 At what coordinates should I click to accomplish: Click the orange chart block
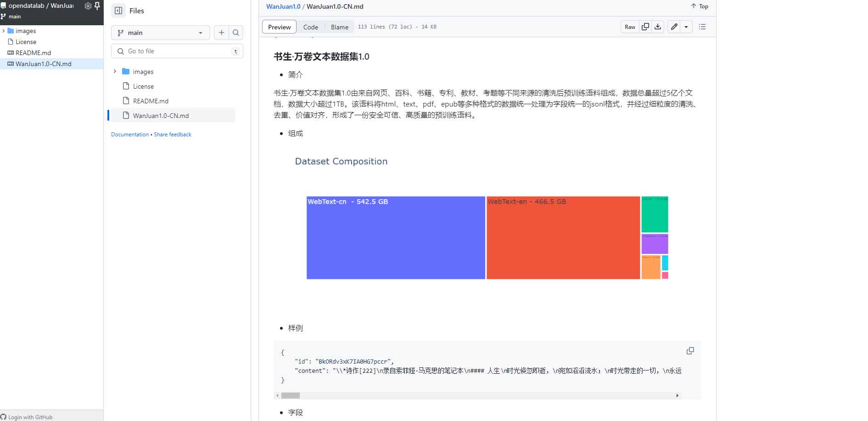(x=651, y=267)
